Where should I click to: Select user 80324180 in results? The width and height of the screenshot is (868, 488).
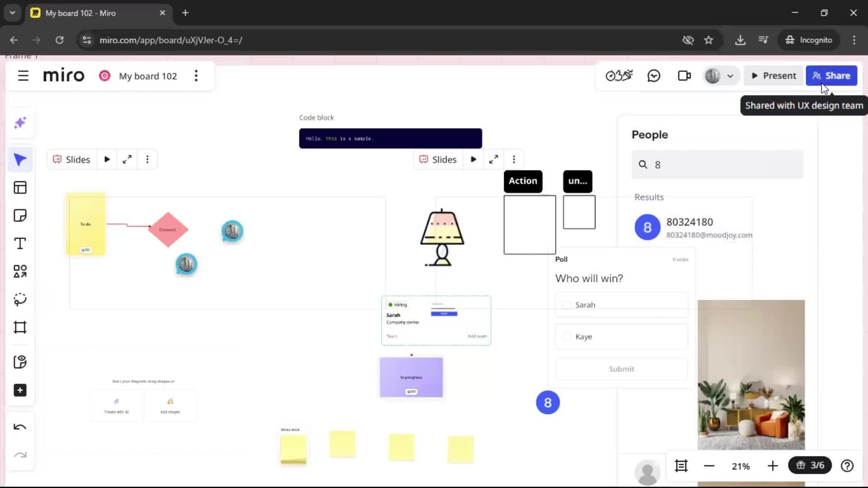pos(693,227)
